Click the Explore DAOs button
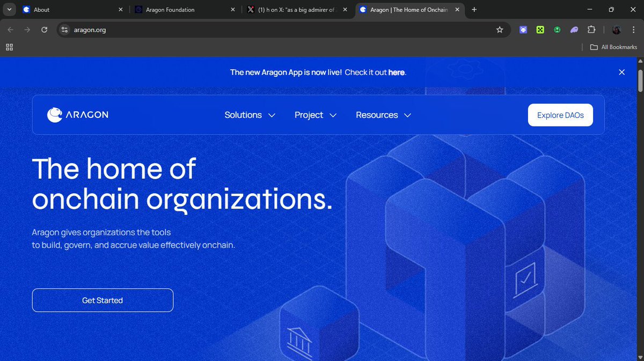Image resolution: width=644 pixels, height=361 pixels. coord(560,115)
